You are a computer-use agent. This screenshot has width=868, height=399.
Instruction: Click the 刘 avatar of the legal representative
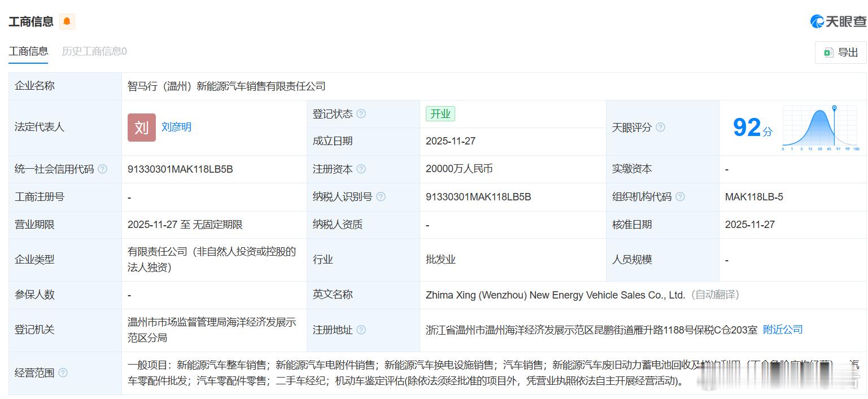coord(141,128)
